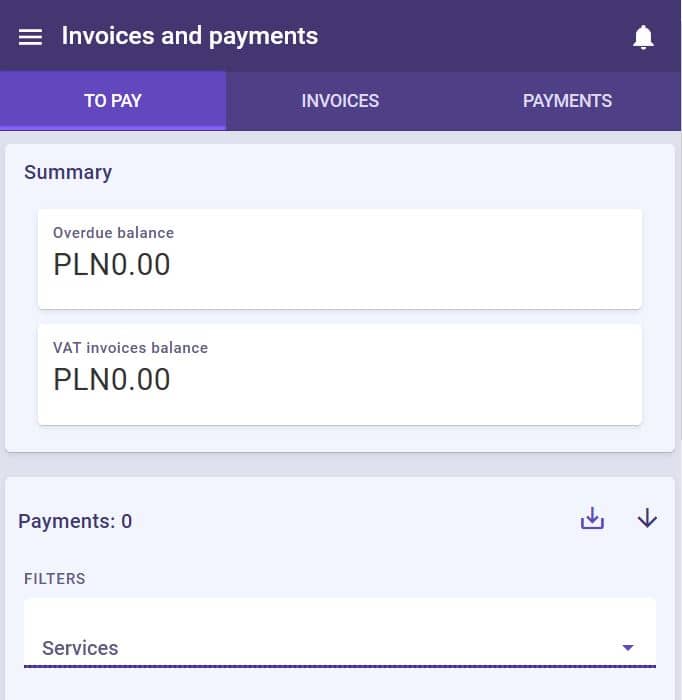
Task: Open the PAYMENTS tab
Action: [x=567, y=101]
